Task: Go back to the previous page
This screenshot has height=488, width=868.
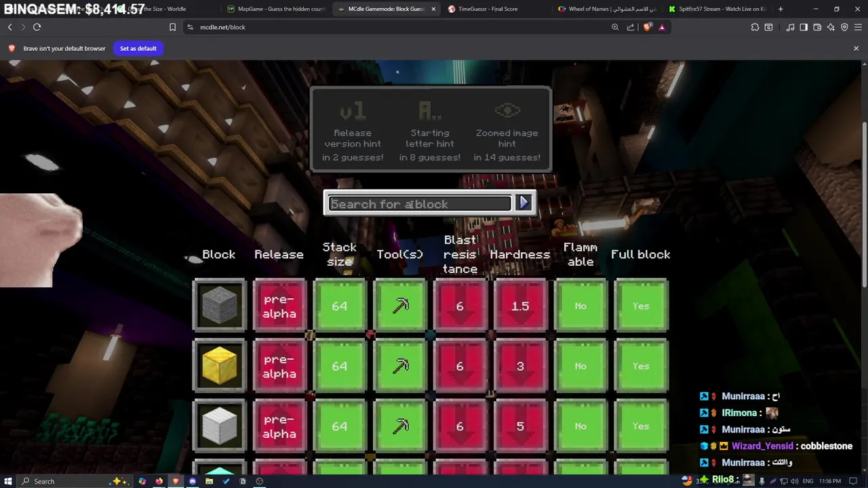Action: click(x=9, y=27)
